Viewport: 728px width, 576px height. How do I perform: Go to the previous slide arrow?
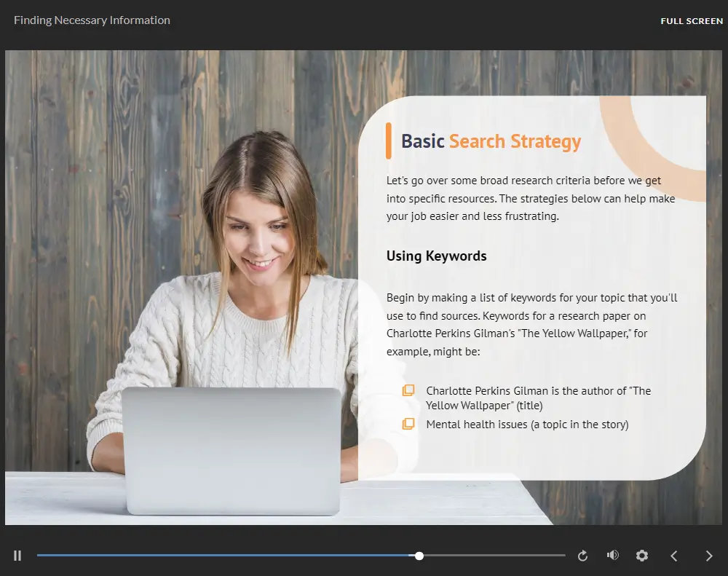tap(674, 556)
